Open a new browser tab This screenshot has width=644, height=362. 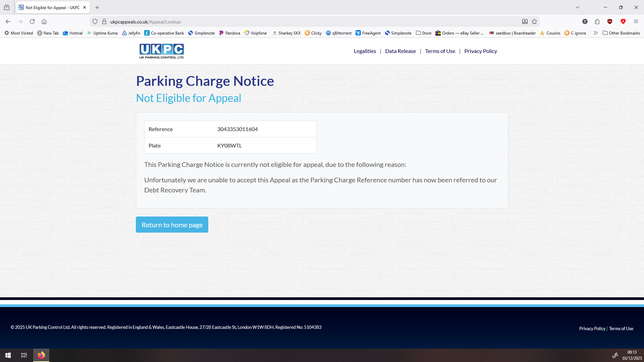pyautogui.click(x=97, y=7)
